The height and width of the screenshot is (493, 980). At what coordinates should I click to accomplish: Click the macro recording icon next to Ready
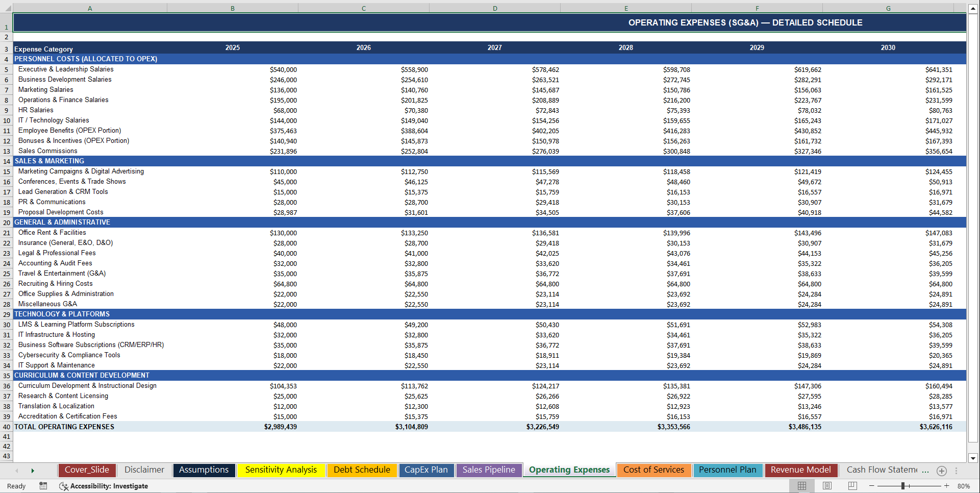click(x=43, y=486)
